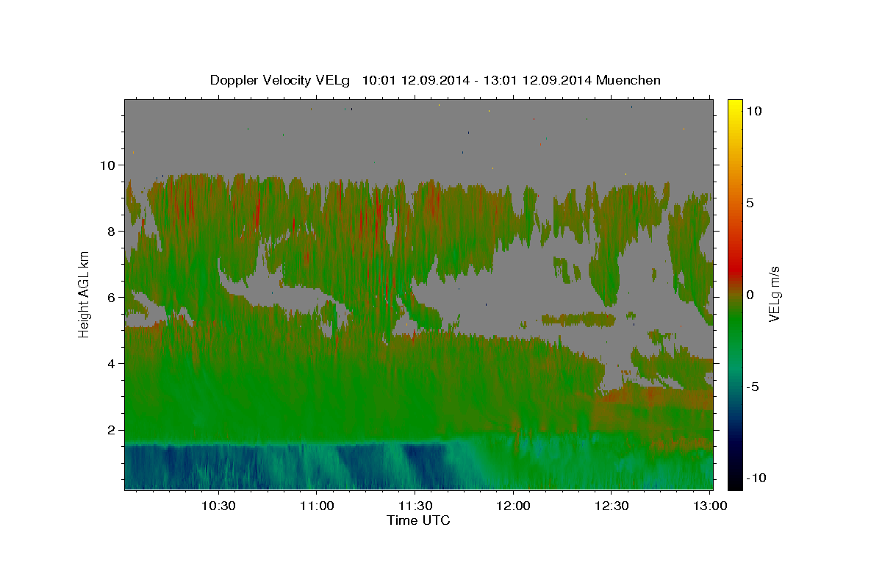
Task: Click the colorbar tick label '10'
Action: tap(753, 111)
